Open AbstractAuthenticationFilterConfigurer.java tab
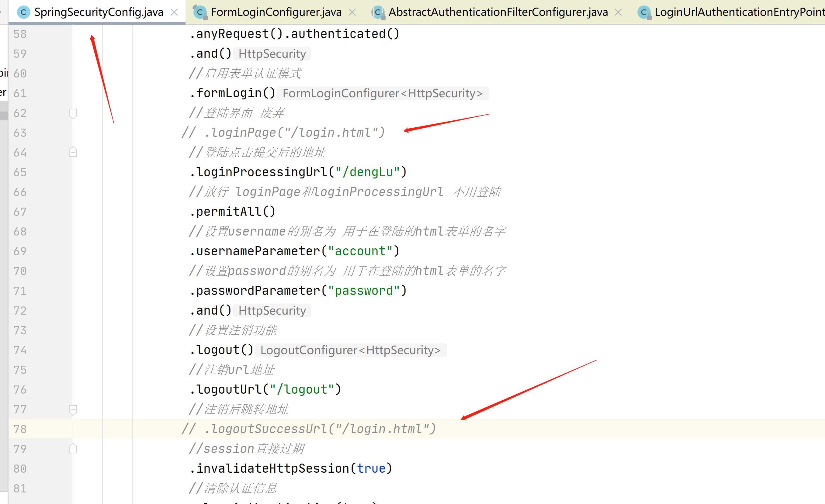Viewport: 825px width, 504px height. click(x=497, y=12)
